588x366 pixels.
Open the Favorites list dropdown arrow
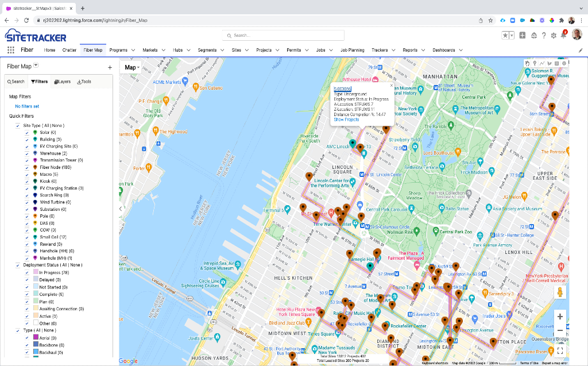point(512,35)
